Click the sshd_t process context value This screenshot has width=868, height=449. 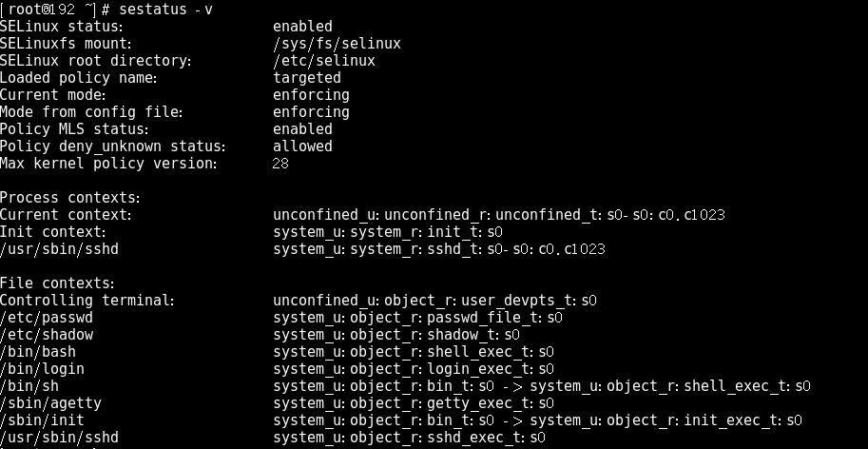click(439, 249)
